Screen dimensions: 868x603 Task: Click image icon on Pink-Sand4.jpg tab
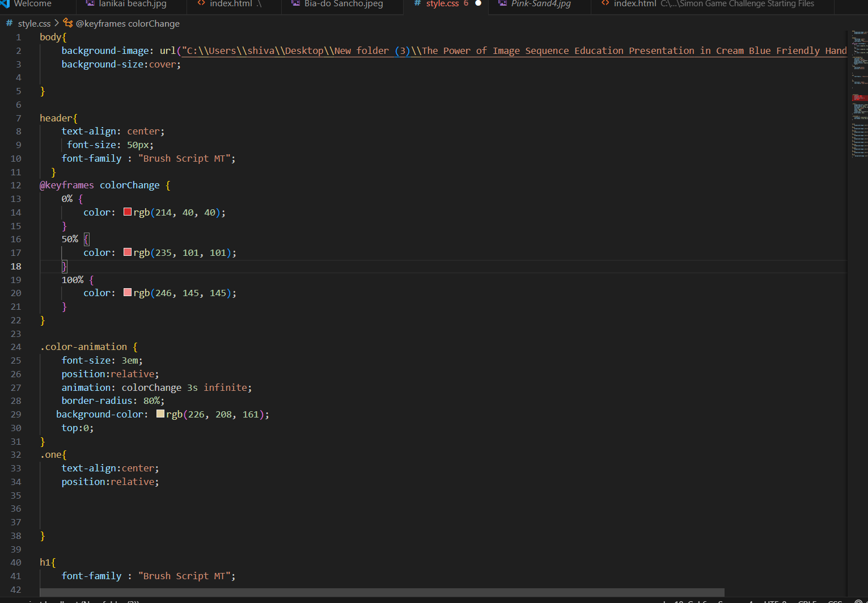click(502, 3)
